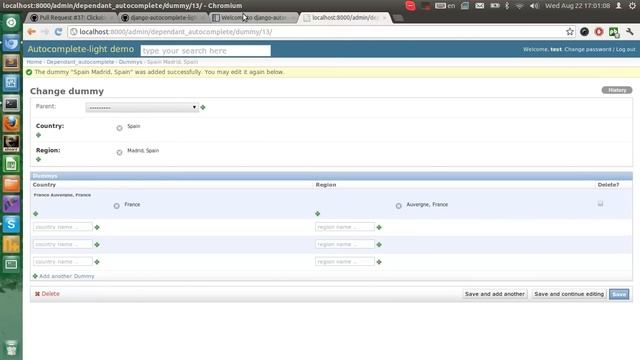Tick the Delete checkbox for France row
This screenshot has width=640, height=360.
coord(600,204)
